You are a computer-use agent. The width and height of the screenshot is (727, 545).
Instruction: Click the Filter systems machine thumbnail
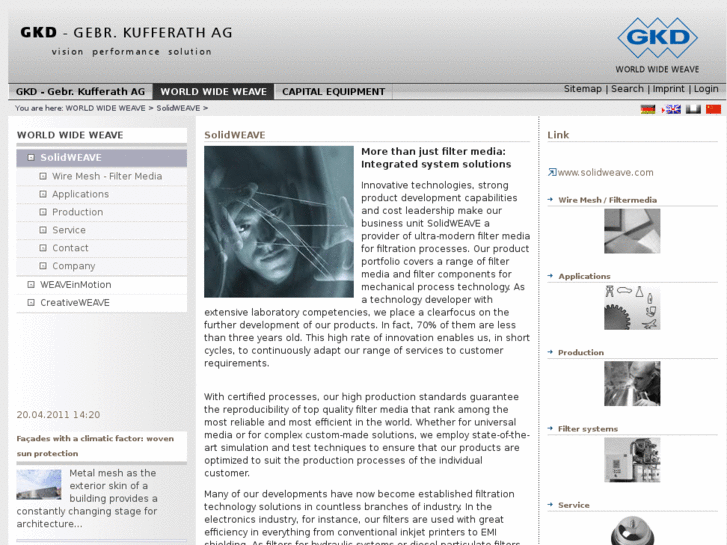pyautogui.click(x=632, y=460)
